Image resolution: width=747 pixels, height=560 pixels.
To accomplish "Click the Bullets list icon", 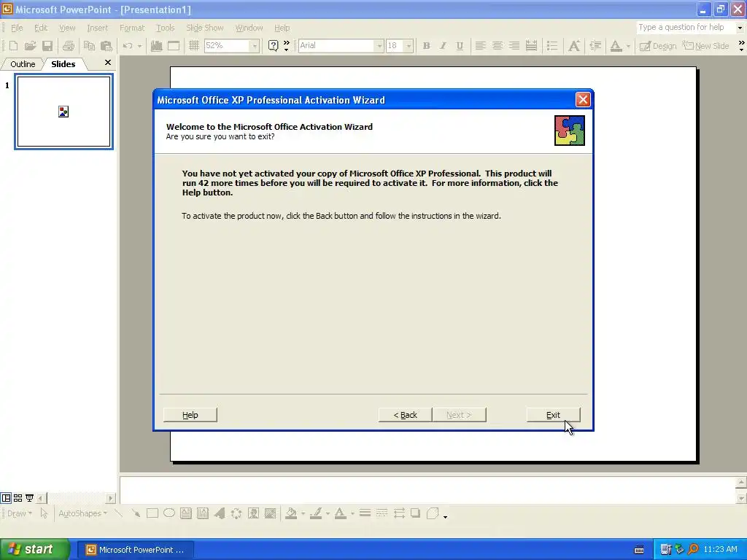I will (552, 46).
